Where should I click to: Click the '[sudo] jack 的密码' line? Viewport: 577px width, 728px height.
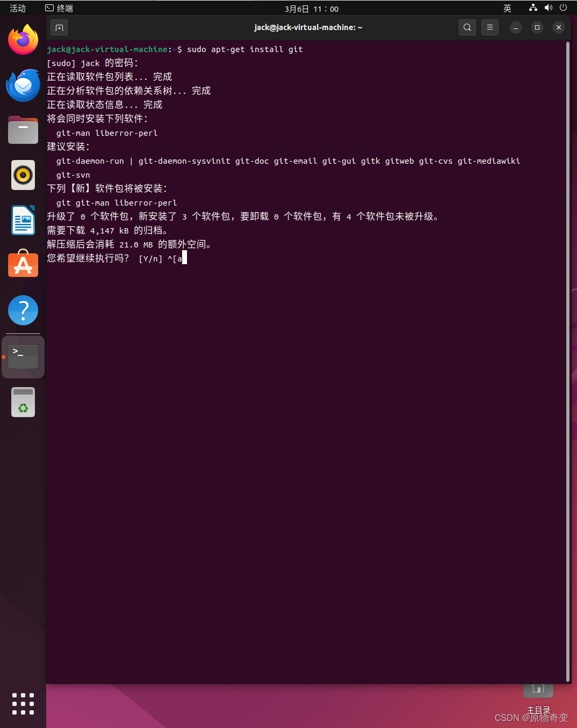[x=92, y=63]
